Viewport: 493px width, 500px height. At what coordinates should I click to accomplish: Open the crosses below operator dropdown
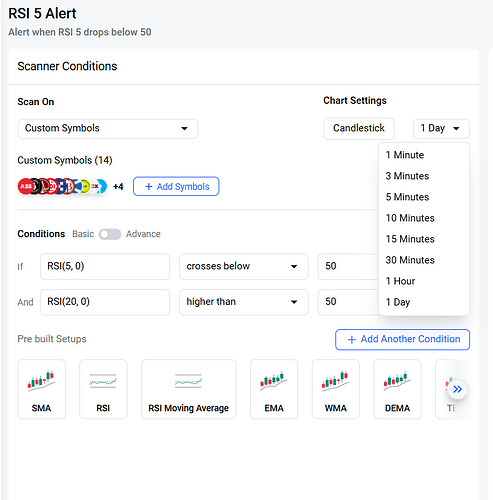(244, 266)
